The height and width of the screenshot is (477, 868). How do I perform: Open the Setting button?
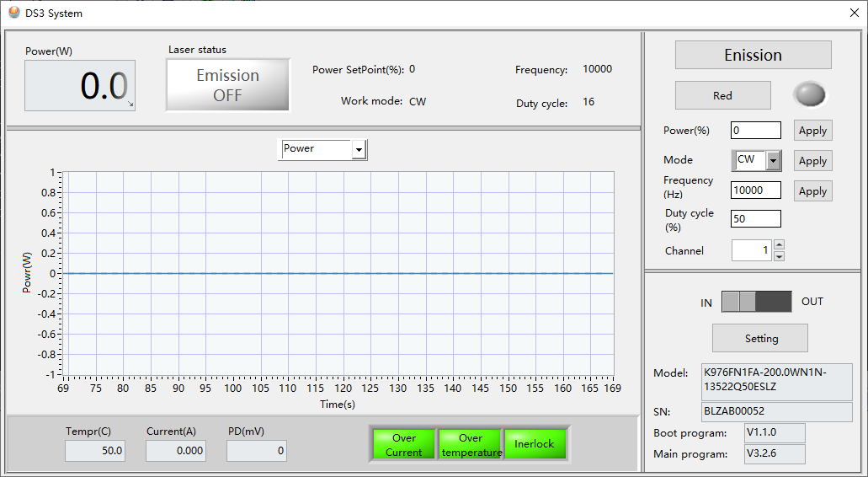point(760,338)
